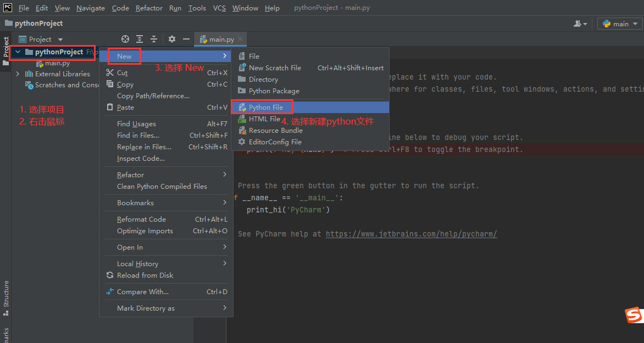Choose HTML File in New submenu
The height and width of the screenshot is (343, 644).
[310, 119]
